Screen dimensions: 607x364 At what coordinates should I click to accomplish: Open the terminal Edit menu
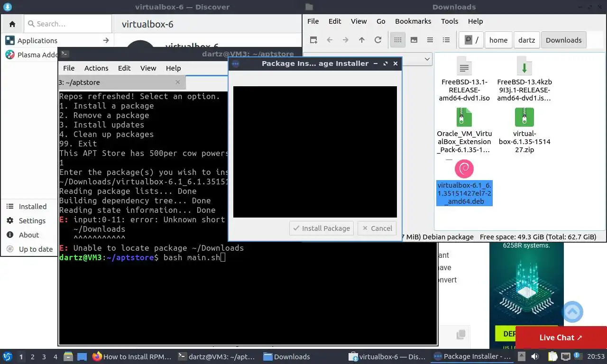tap(124, 68)
